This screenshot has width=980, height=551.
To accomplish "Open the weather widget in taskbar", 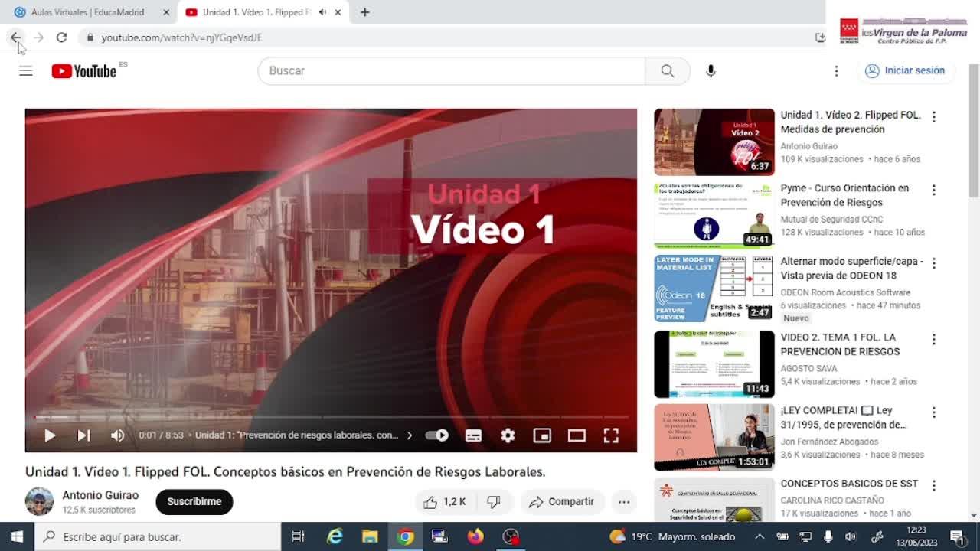I will tap(671, 536).
